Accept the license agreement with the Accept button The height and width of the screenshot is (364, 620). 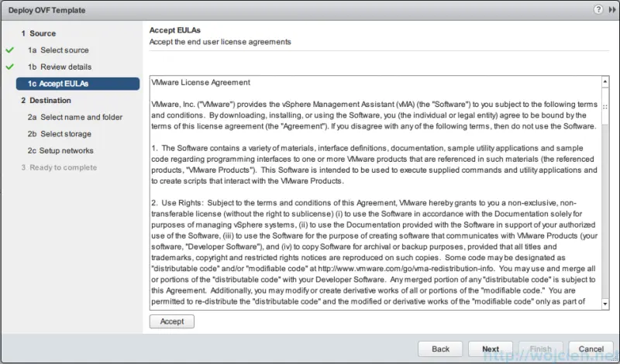(171, 321)
